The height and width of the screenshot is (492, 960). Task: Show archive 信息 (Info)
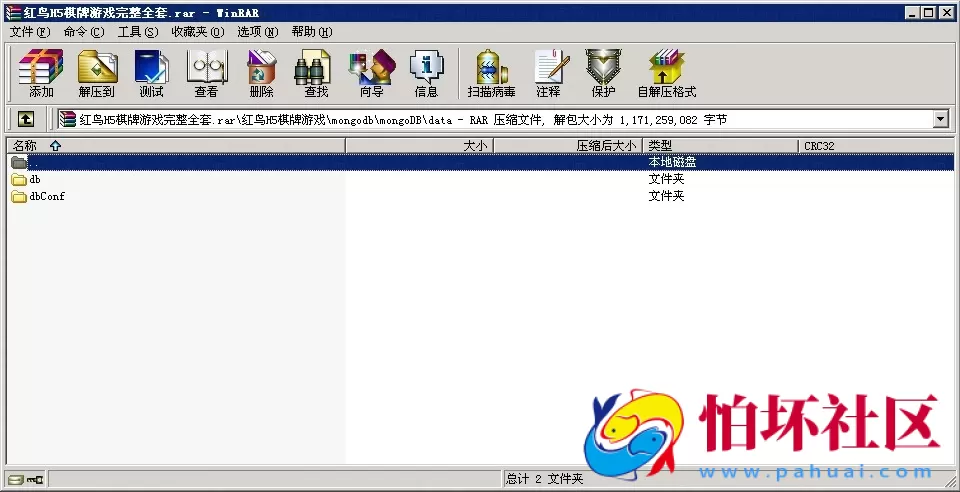point(426,73)
